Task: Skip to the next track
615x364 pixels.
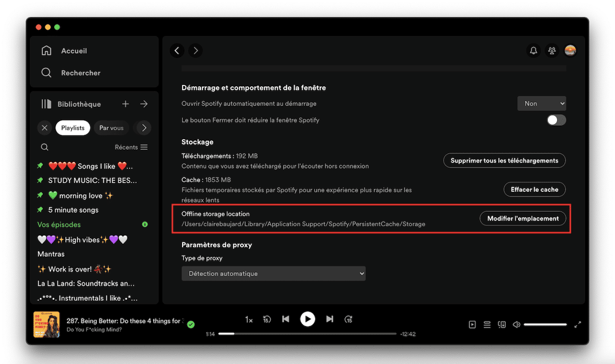Action: [x=330, y=319]
